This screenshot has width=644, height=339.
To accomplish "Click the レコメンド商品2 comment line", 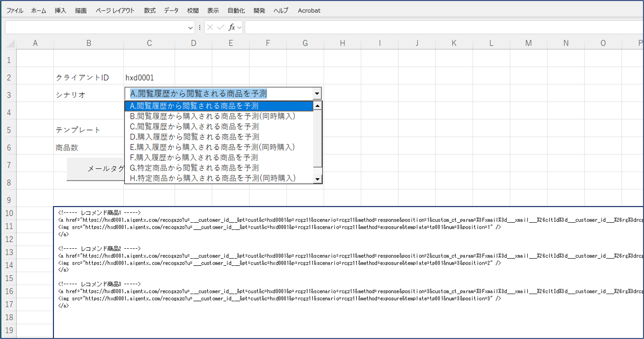I will pos(99,248).
